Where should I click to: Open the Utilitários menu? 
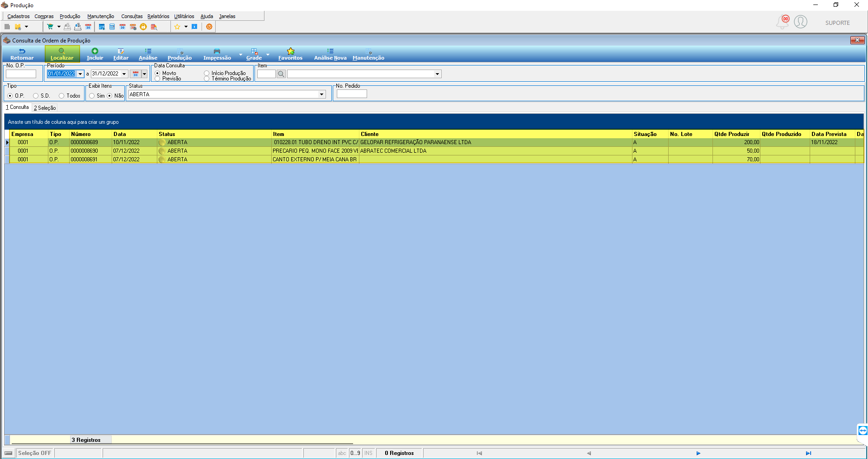coord(184,16)
